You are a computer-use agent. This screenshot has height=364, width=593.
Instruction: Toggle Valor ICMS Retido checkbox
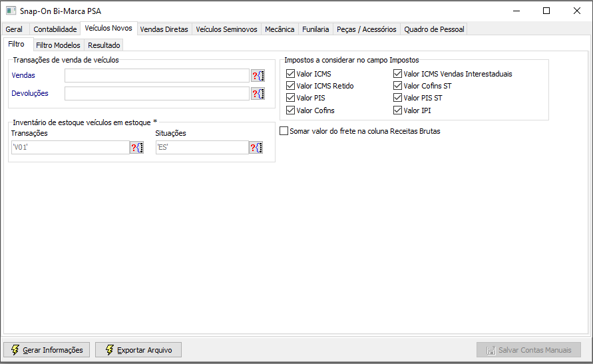290,86
